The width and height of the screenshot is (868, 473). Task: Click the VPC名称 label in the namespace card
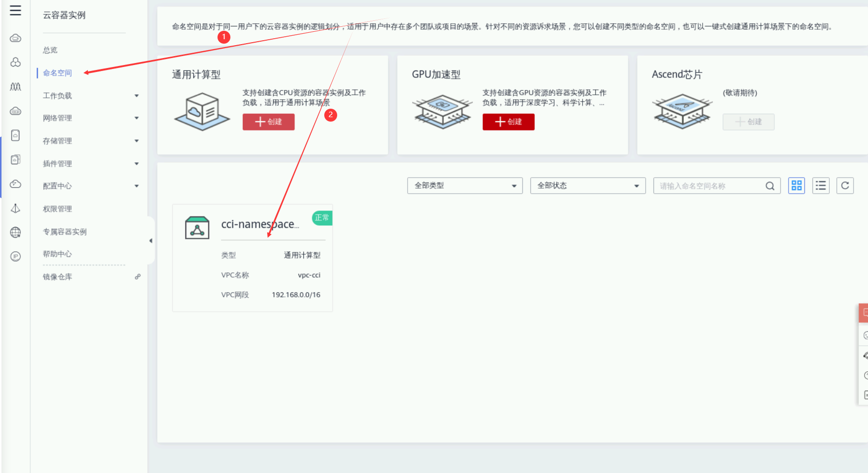pyautogui.click(x=235, y=275)
